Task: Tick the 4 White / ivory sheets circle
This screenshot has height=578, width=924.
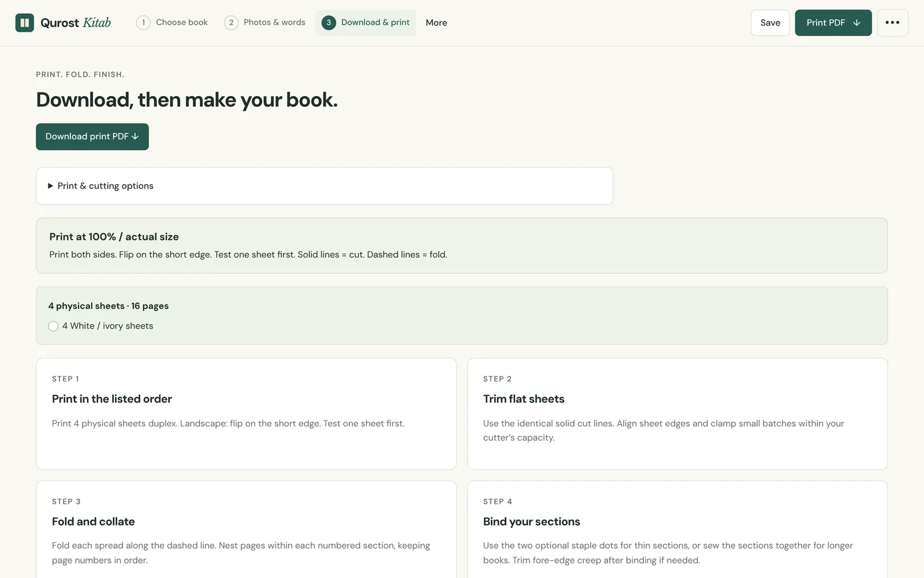Action: coord(53,326)
